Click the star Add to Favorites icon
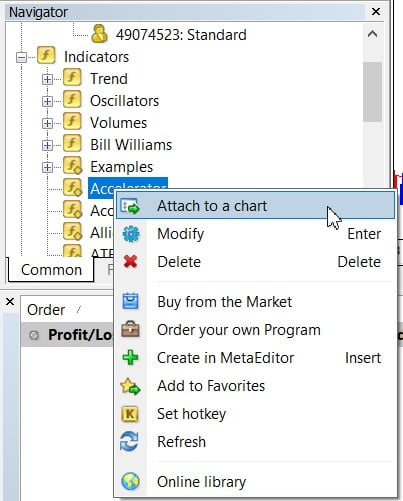The image size is (403, 501). click(x=130, y=386)
